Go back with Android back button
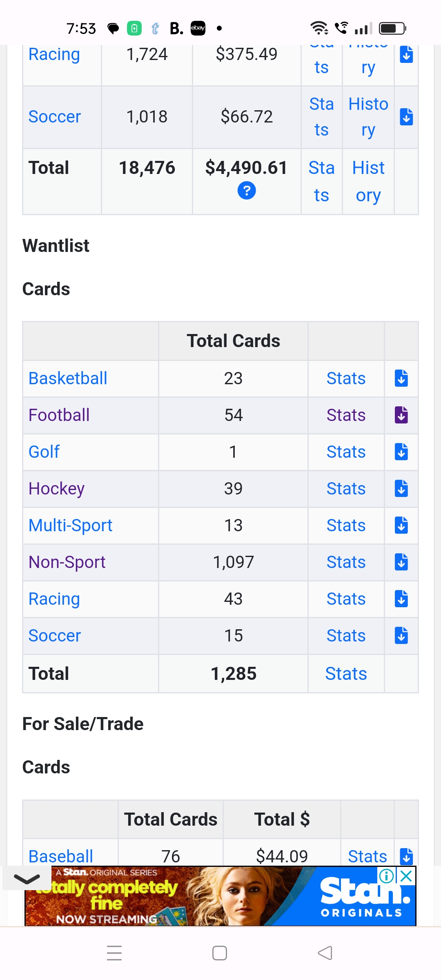This screenshot has width=441, height=980. point(325,953)
